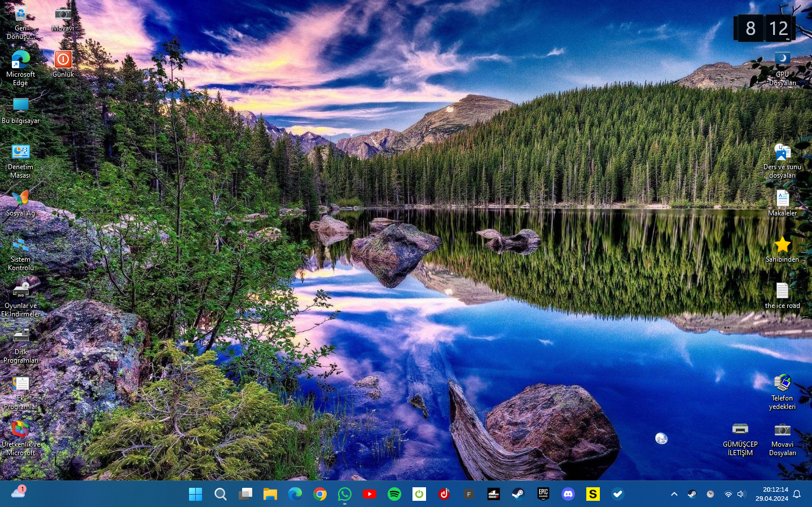812x507 pixels.
Task: Open the Sistem Kontrolü desktop icon
Action: (20, 254)
